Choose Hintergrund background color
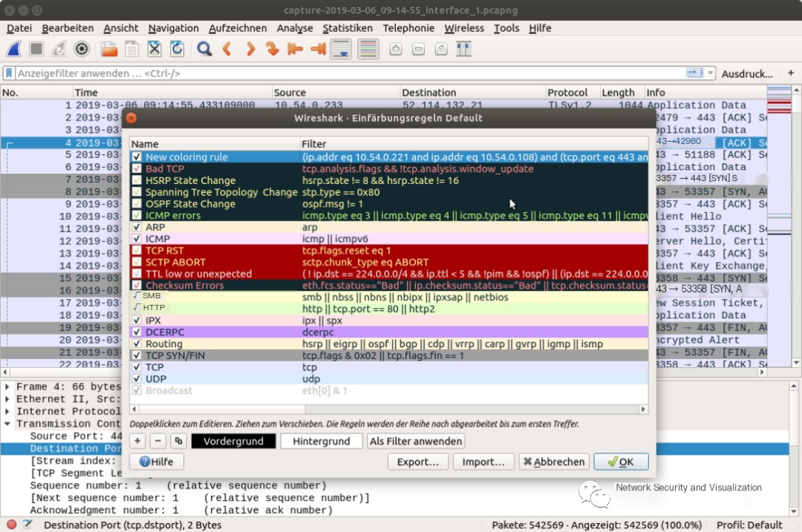The width and height of the screenshot is (802, 532). [322, 441]
